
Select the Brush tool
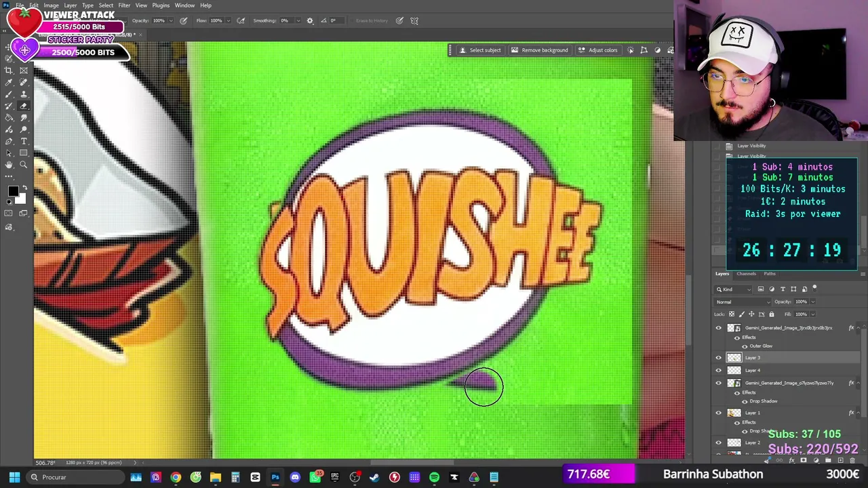9,94
